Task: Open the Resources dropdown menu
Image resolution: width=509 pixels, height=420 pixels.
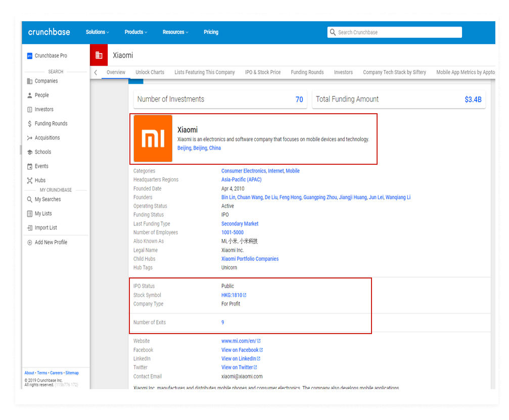Action: coord(175,32)
